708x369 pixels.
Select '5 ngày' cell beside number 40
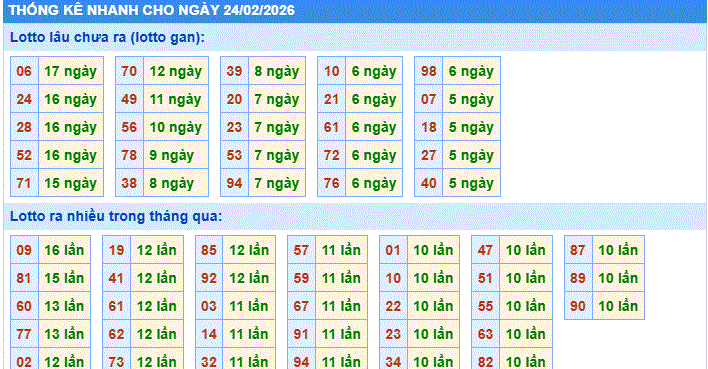point(471,183)
